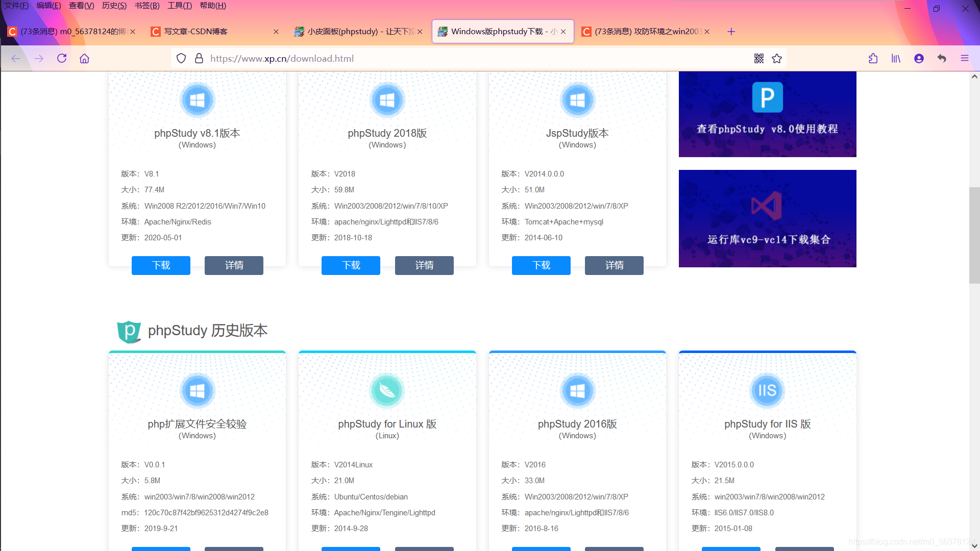Click the JspStudy版本 Windows logo icon
Viewport: 980px width, 551px height.
pos(577,101)
